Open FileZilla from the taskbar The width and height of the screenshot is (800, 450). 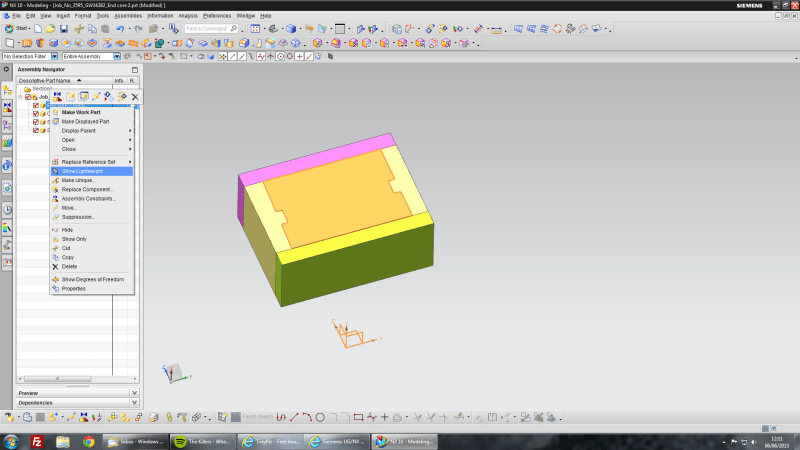coord(37,441)
